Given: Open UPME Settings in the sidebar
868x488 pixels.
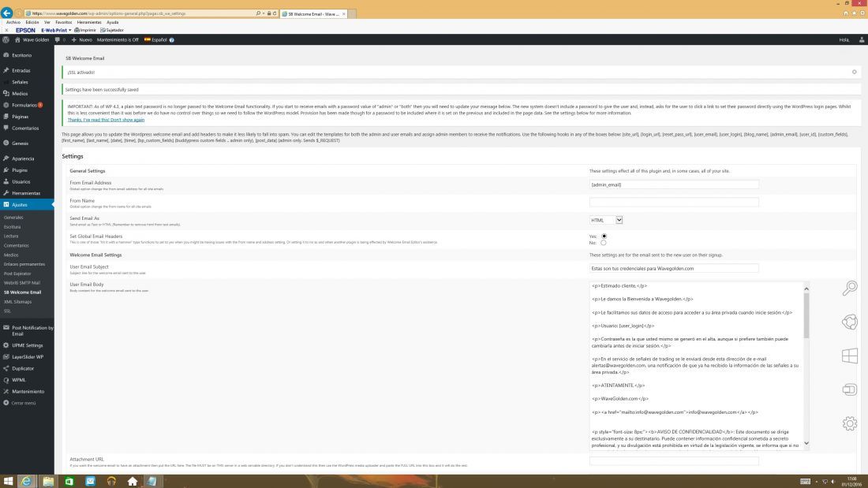Looking at the screenshot, I should 27,345.
